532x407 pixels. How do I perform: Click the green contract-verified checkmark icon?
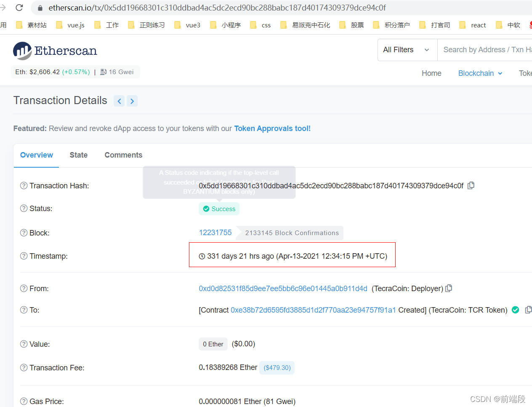515,310
